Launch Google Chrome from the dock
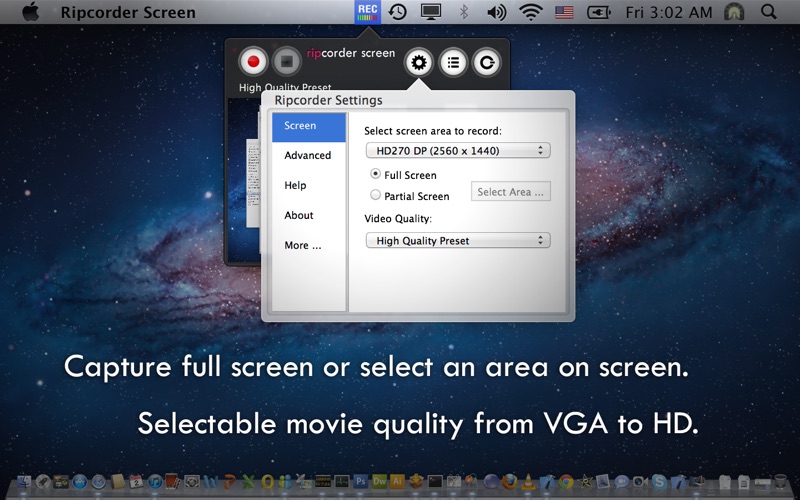800x500 pixels. 566,481
